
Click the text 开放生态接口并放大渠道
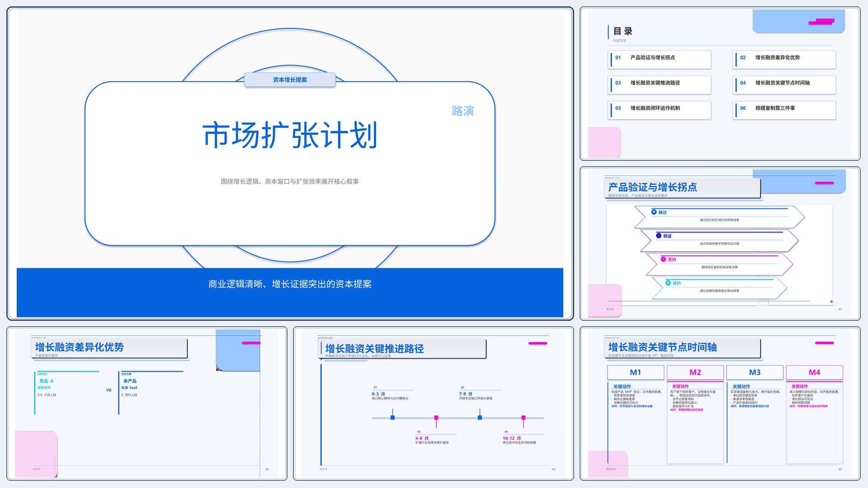pos(476,399)
